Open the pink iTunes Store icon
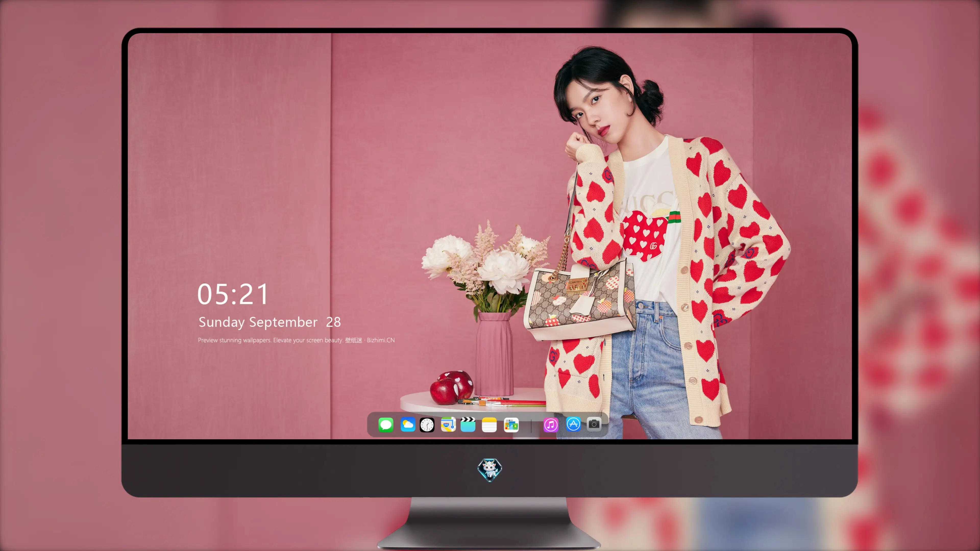The image size is (980, 551). click(551, 425)
